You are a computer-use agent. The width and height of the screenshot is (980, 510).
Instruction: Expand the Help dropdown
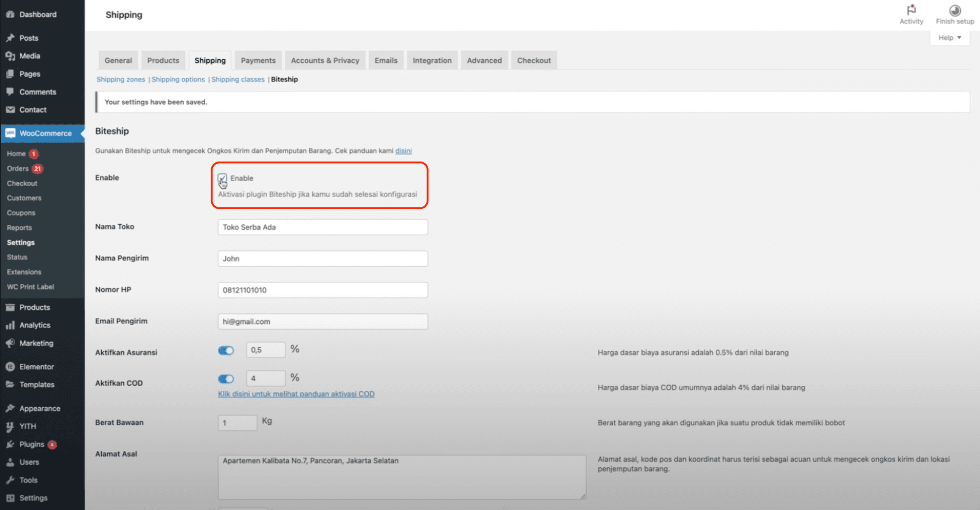[x=950, y=38]
